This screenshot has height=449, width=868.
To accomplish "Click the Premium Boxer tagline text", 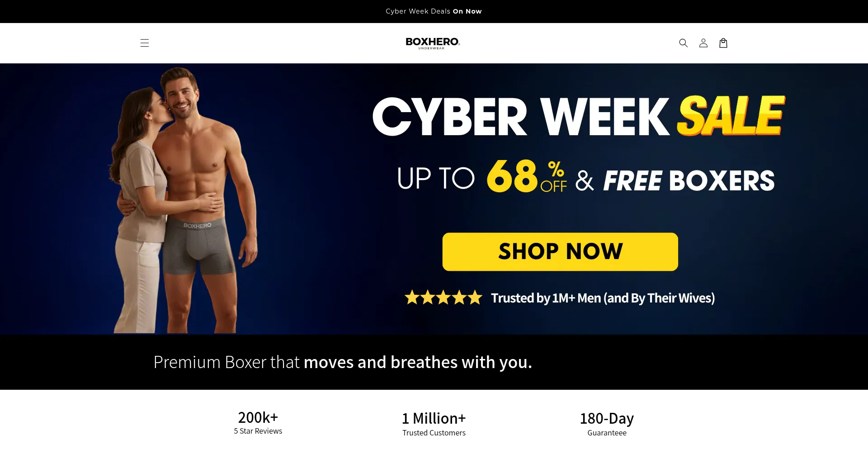I will 343,362.
